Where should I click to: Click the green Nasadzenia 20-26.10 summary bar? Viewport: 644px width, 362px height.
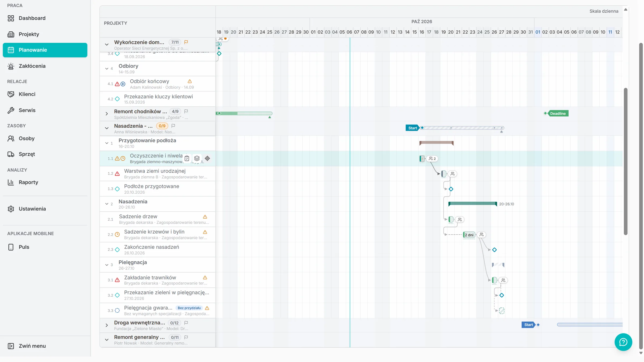pyautogui.click(x=473, y=204)
